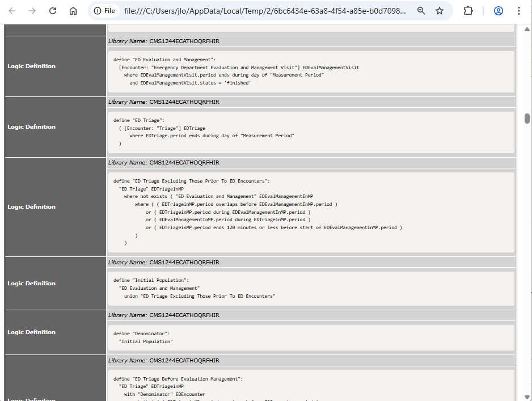Click the Logic Definition label beside ED Evaluation and Management
This screenshot has width=532, height=401.
(32, 66)
